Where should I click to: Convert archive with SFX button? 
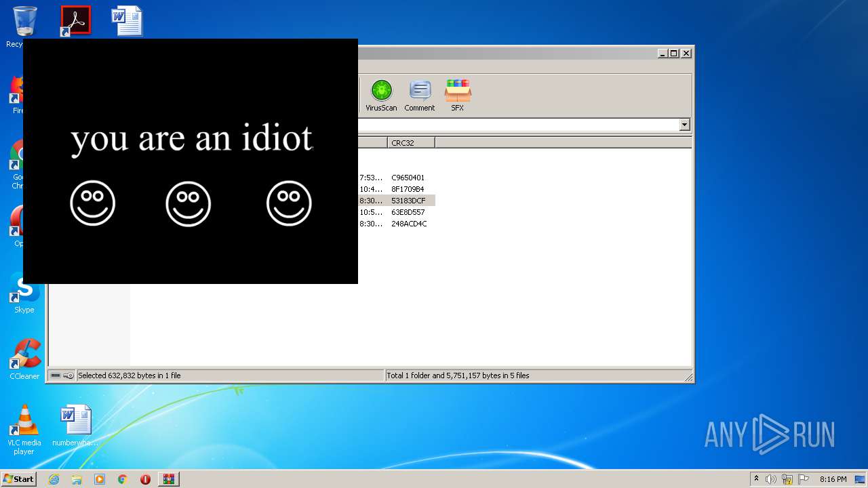pos(458,96)
